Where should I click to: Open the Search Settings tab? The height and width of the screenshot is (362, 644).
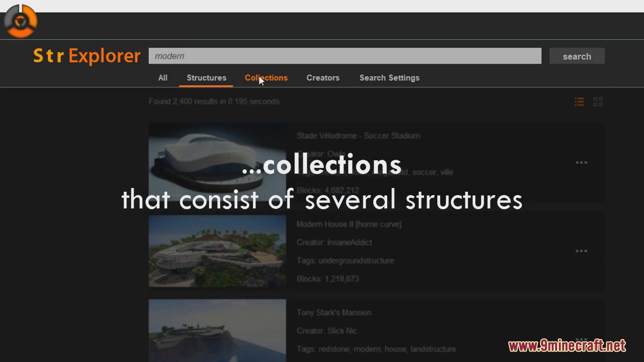[x=389, y=78]
